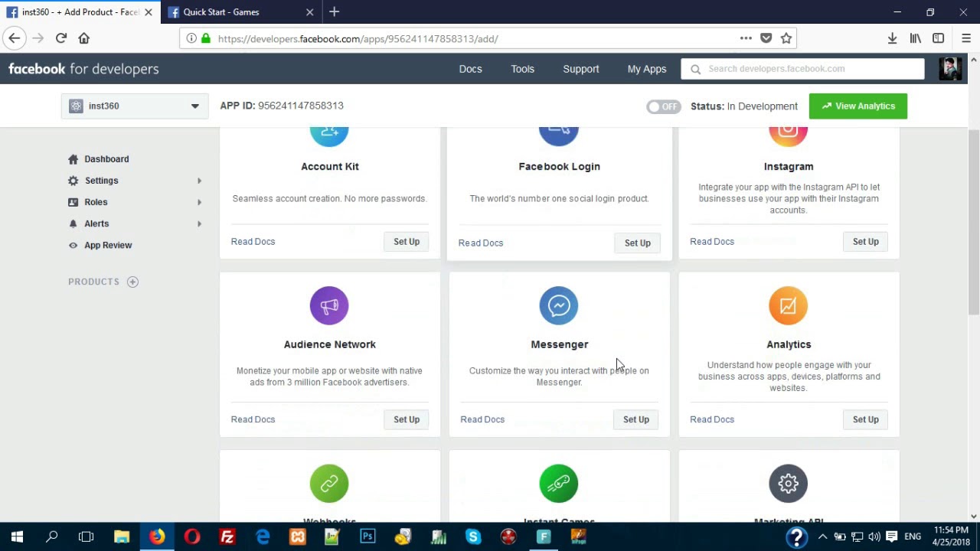Open the Tools menu
This screenshot has width=980, height=551.
[522, 69]
